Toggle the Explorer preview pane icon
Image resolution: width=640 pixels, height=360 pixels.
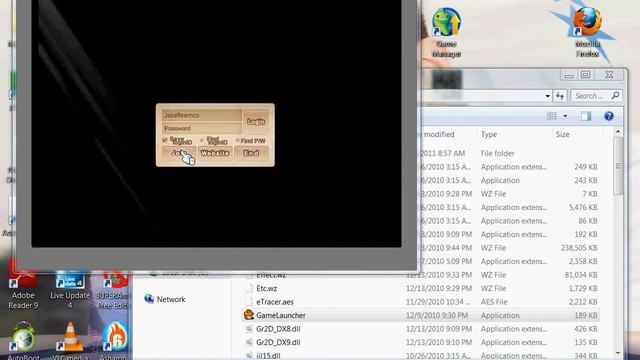[586, 116]
